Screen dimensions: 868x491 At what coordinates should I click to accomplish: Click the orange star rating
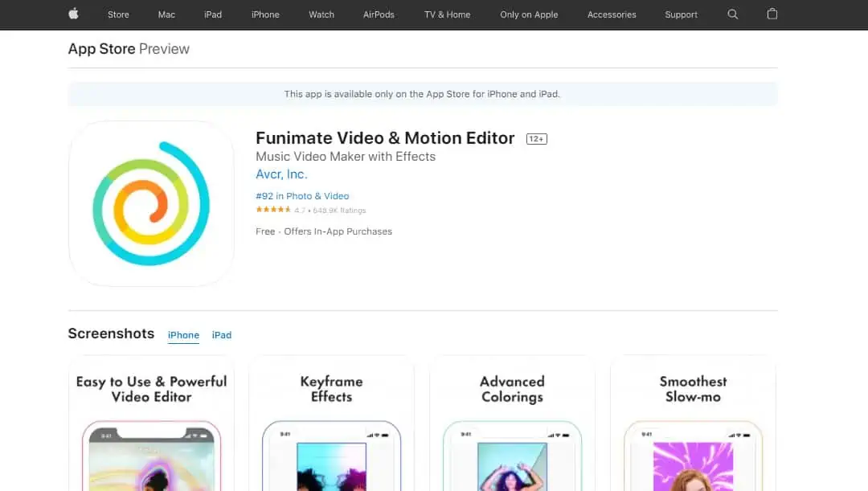coord(273,210)
